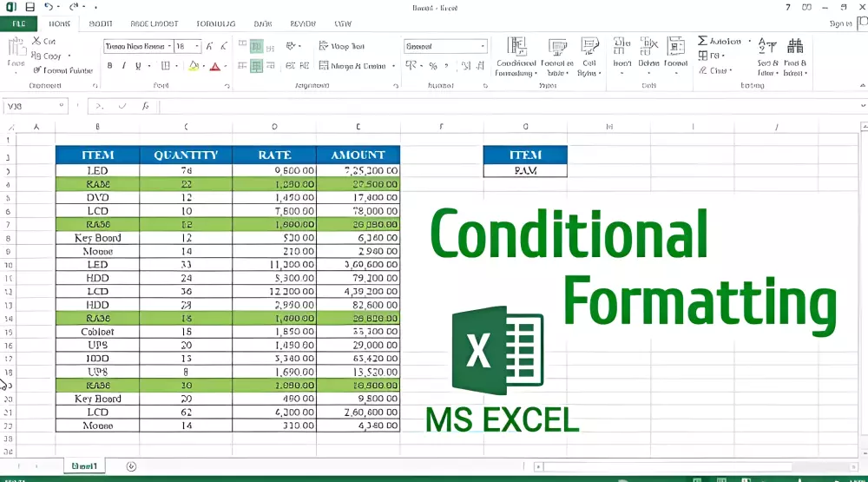The width and height of the screenshot is (868, 482).
Task: Toggle Underline formatting
Action: [138, 66]
